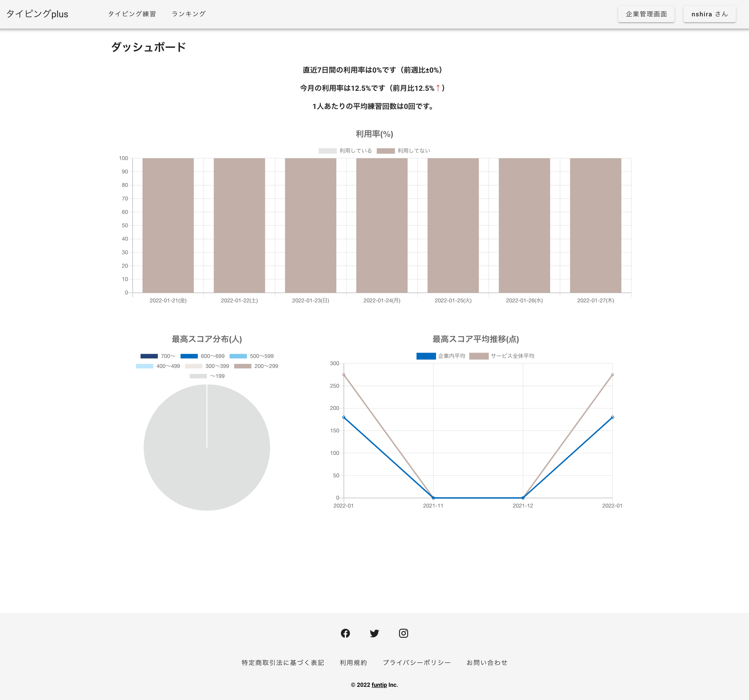This screenshot has width=749, height=700.
Task: Hide the 600〜699 legend entry
Action: (x=189, y=356)
